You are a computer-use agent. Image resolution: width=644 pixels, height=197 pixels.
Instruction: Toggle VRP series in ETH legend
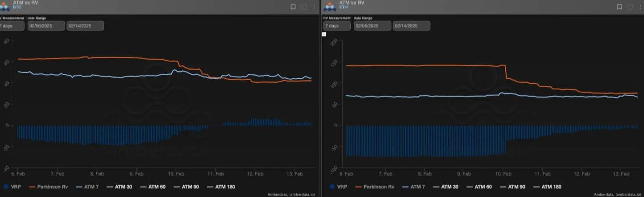(x=338, y=187)
